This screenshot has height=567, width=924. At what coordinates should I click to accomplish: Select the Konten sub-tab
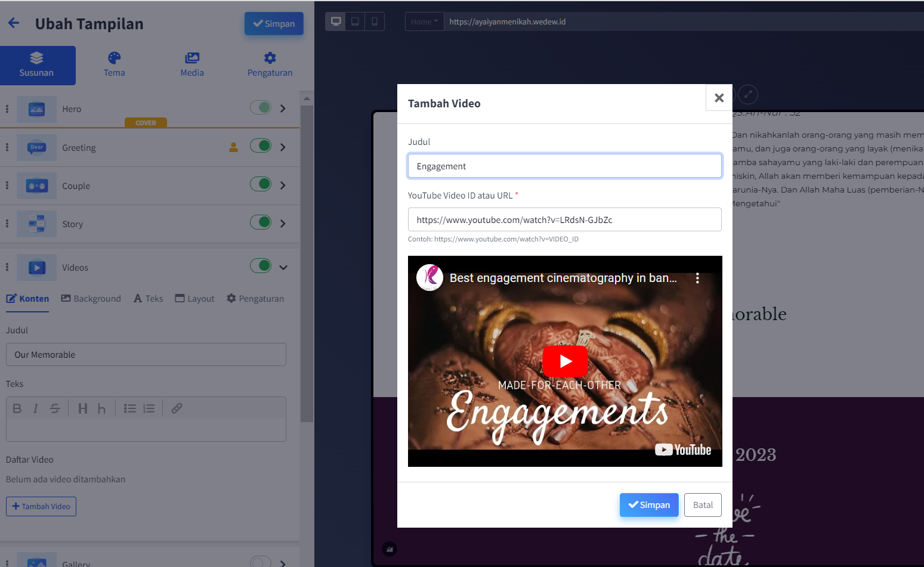[27, 298]
